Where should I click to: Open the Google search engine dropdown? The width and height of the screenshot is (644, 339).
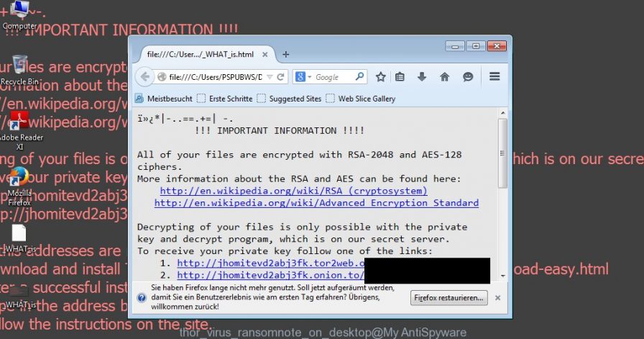pos(303,77)
